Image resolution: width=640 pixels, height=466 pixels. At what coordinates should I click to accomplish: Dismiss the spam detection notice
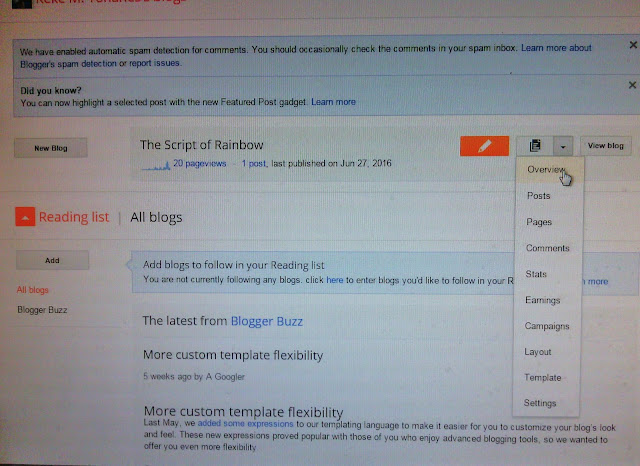633,45
